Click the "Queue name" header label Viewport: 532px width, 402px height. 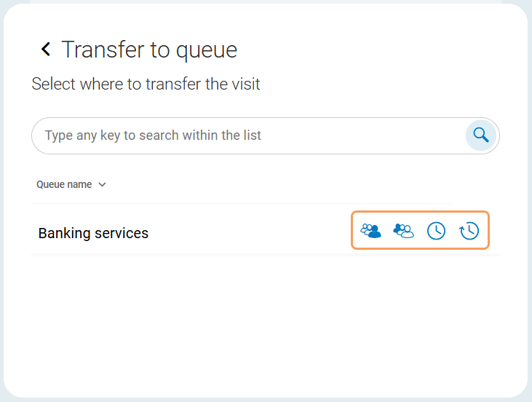point(64,185)
